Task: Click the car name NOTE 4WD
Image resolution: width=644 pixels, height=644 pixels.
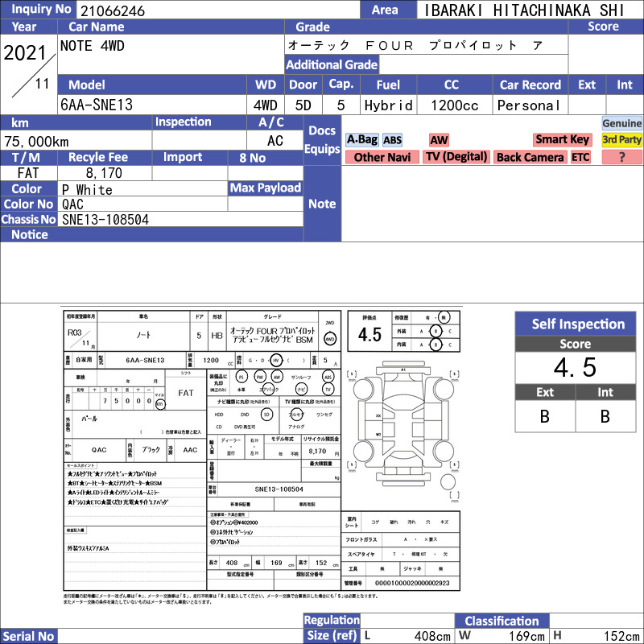Action: pos(93,46)
